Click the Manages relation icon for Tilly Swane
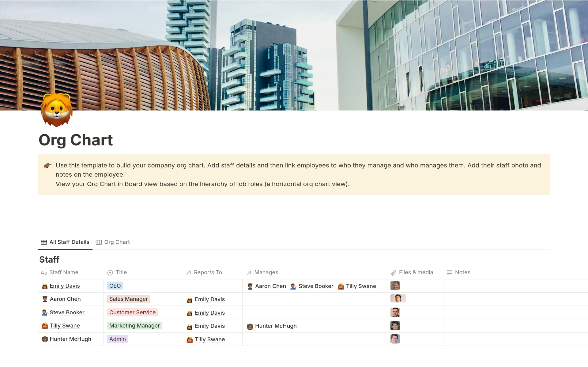Image resolution: width=588 pixels, height=367 pixels. 250,326
